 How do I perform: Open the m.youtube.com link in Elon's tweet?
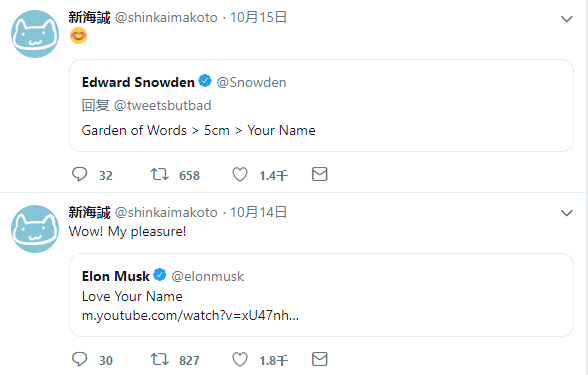click(x=190, y=315)
